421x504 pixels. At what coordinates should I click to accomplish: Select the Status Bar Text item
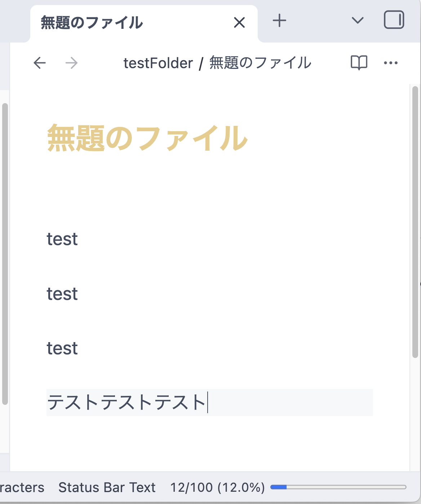pos(107,487)
